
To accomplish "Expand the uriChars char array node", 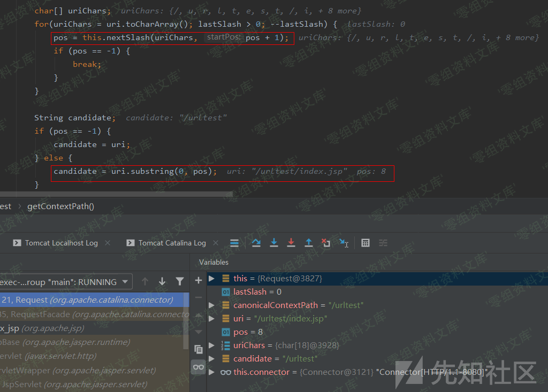I will coord(212,345).
